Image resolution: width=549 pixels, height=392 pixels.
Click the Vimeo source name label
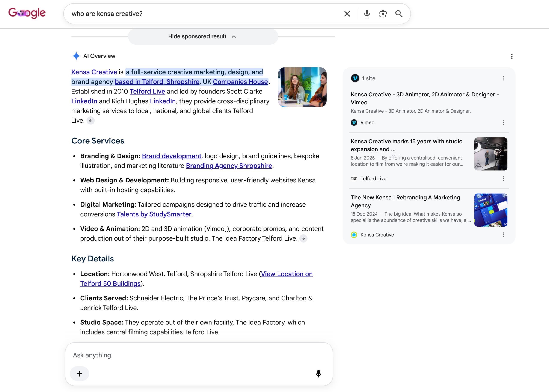click(x=367, y=123)
